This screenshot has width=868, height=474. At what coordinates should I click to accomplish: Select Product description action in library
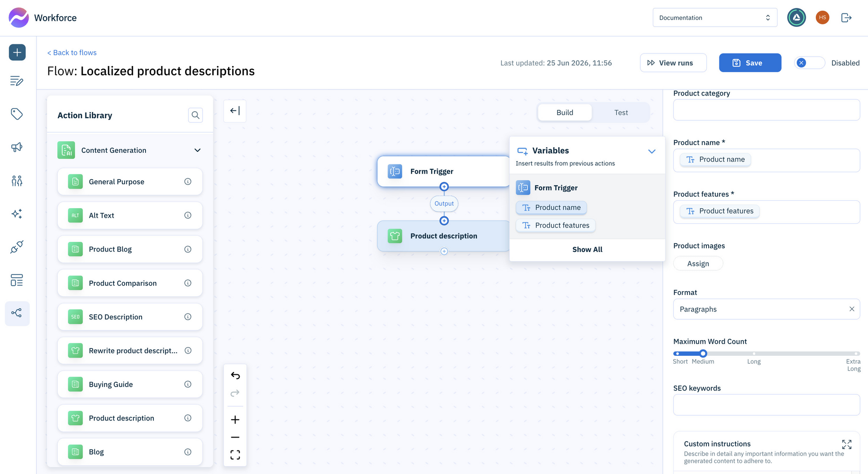tap(130, 418)
